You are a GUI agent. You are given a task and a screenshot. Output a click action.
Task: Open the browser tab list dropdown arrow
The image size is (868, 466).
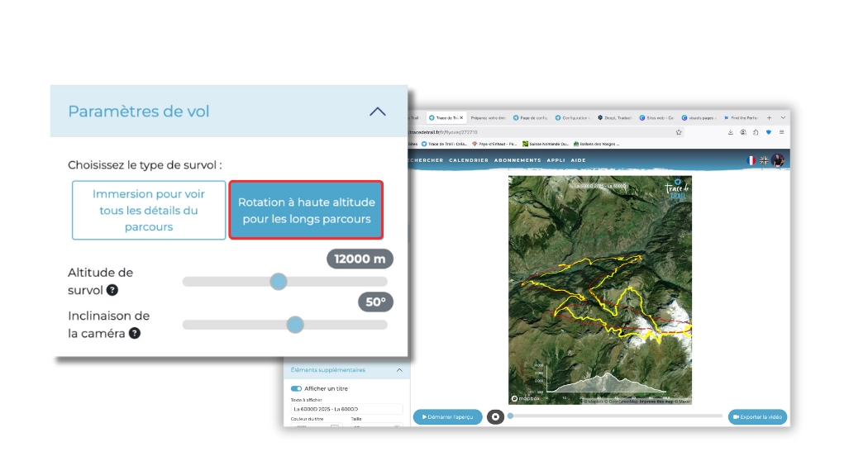(783, 117)
